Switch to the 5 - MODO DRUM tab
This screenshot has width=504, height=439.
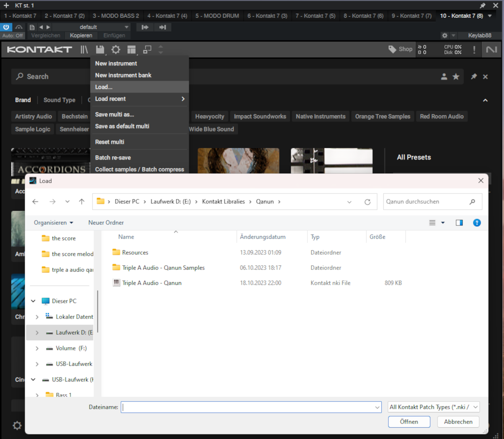pos(217,16)
